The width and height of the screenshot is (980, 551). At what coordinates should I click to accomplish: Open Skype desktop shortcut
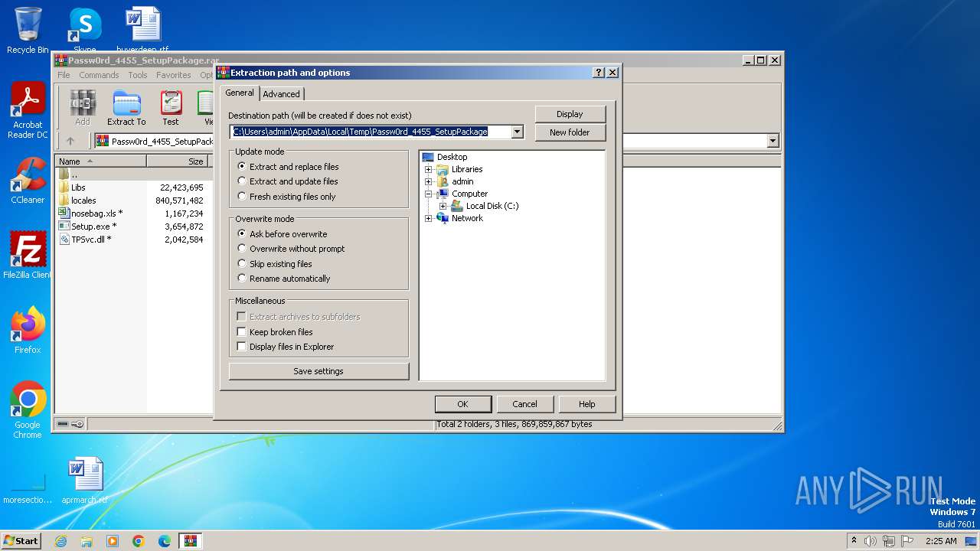coord(84,31)
